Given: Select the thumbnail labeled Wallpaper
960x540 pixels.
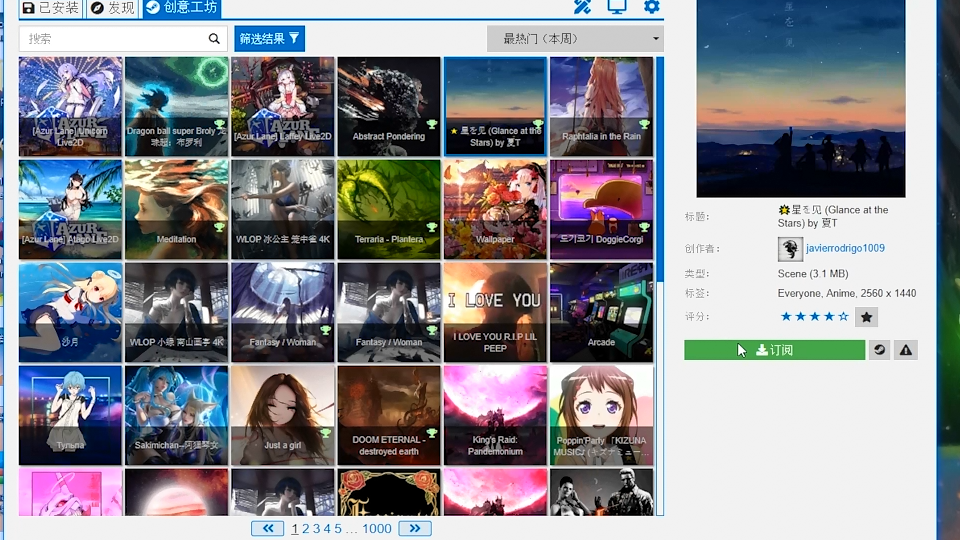Looking at the screenshot, I should coord(495,209).
